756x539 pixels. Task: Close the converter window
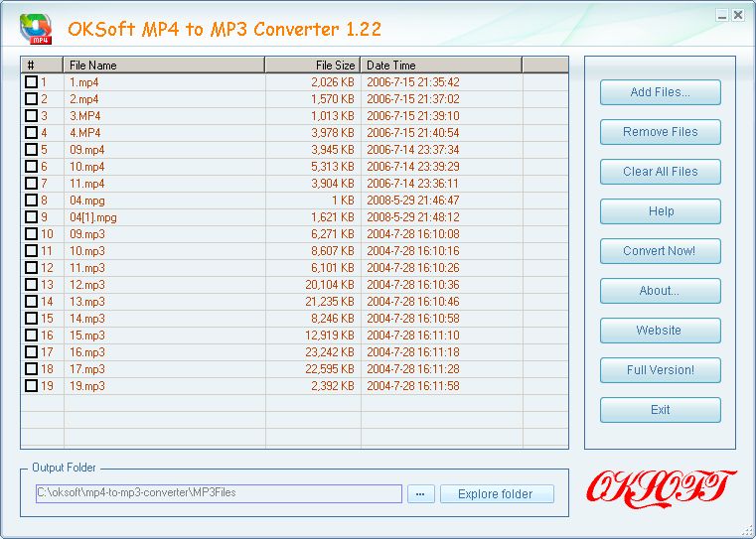coord(738,15)
